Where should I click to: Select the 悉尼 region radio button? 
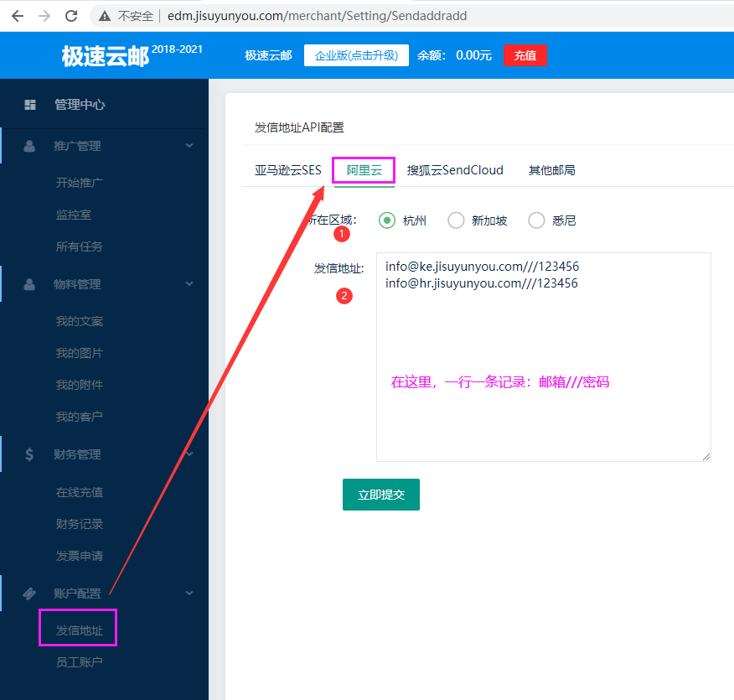[536, 220]
